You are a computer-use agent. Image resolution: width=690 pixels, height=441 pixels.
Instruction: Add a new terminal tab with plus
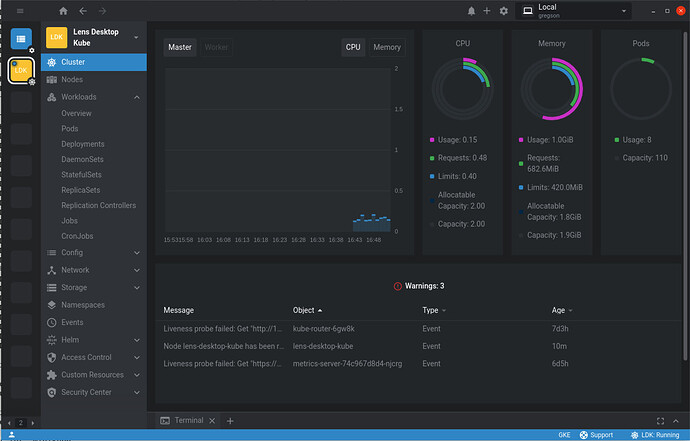(230, 421)
